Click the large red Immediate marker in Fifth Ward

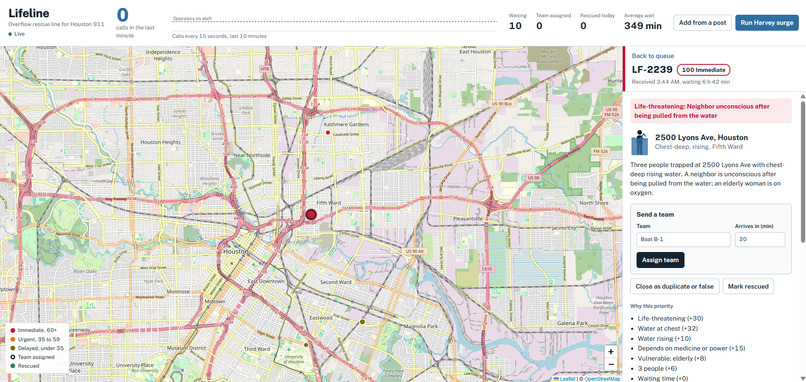tap(310, 215)
